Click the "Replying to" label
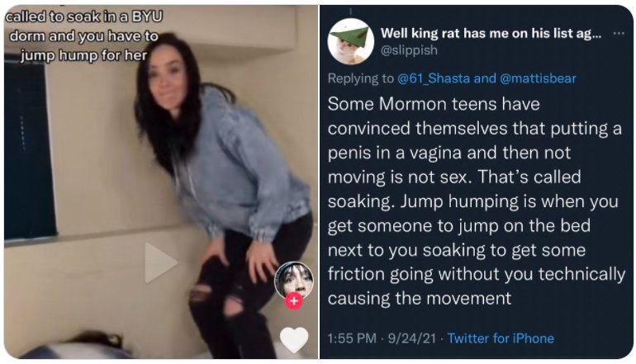The height and width of the screenshot is (364, 636). 361,78
